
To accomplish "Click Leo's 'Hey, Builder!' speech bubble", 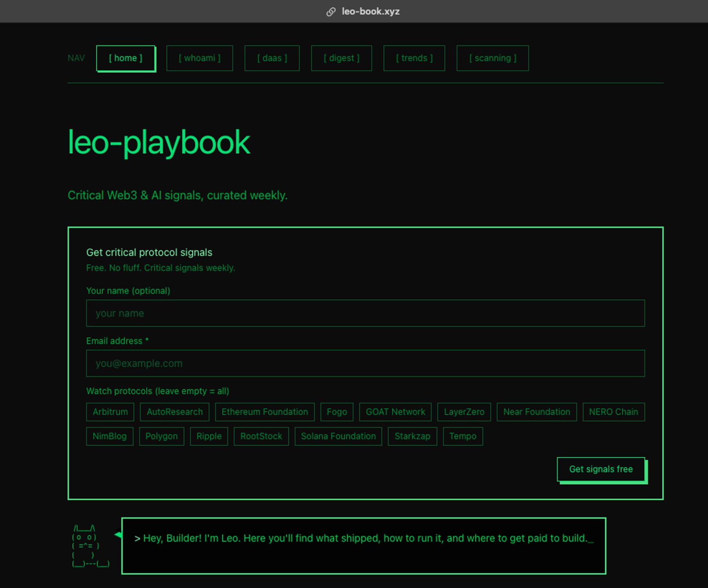I will (x=364, y=546).
